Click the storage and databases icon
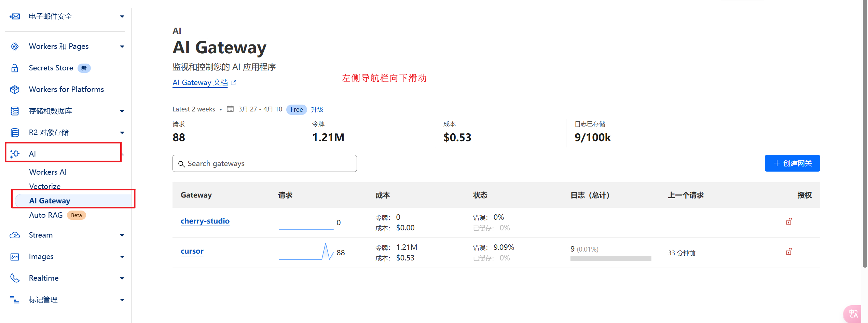Image resolution: width=868 pixels, height=323 pixels. (x=15, y=111)
